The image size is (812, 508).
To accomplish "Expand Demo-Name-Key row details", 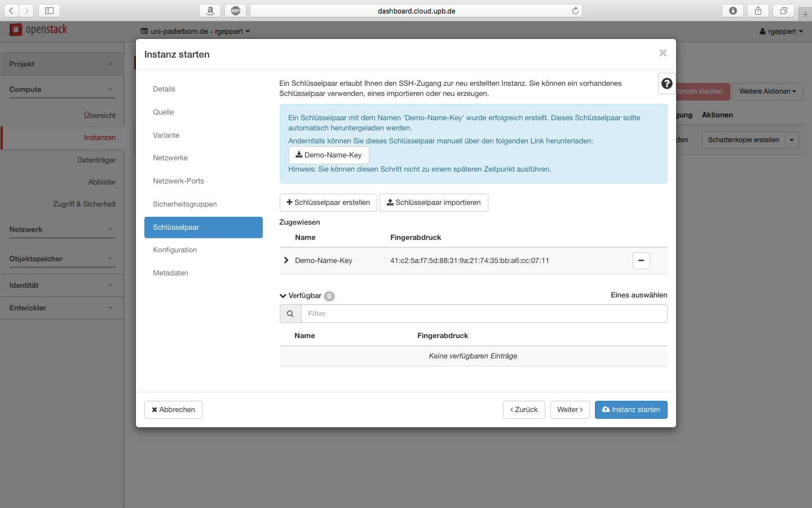I will (286, 260).
